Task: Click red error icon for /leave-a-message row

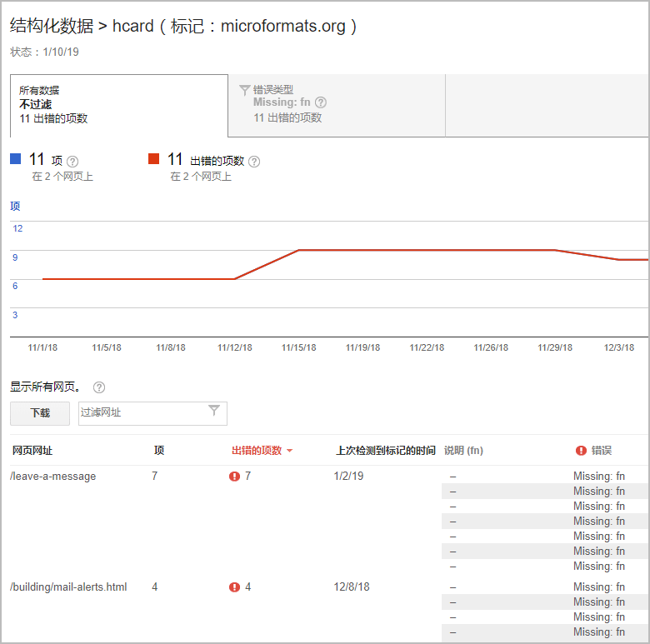Action: pos(234,477)
